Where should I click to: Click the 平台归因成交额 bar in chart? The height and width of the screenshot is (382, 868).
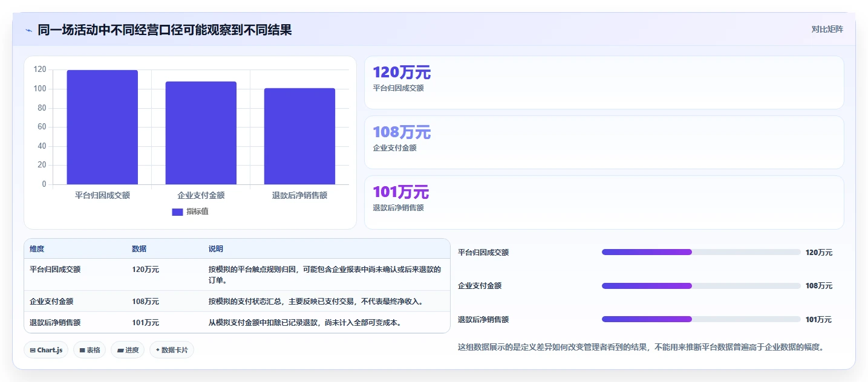(x=102, y=127)
